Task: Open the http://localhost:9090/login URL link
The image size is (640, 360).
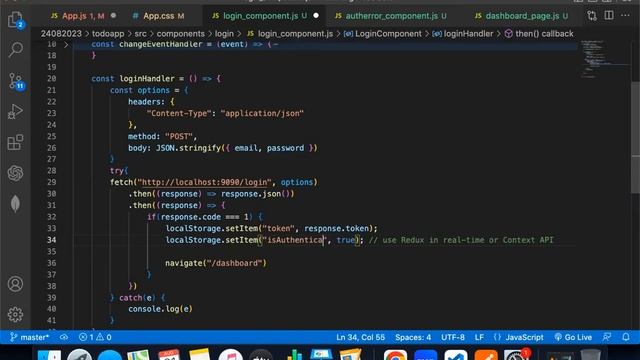Action: point(205,182)
